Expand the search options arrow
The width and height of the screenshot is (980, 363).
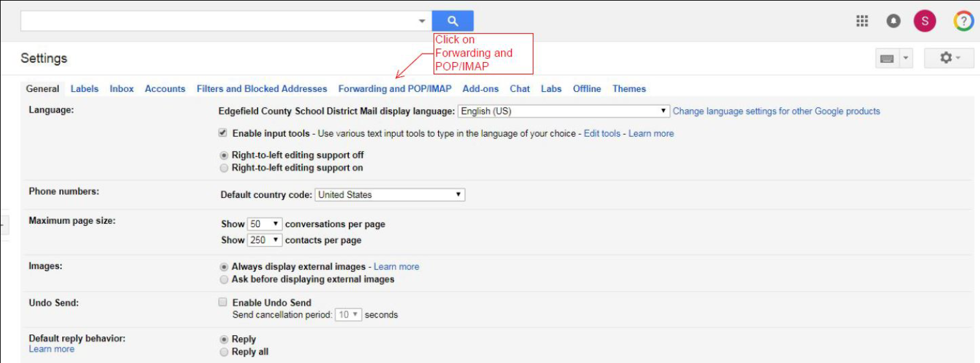click(422, 21)
